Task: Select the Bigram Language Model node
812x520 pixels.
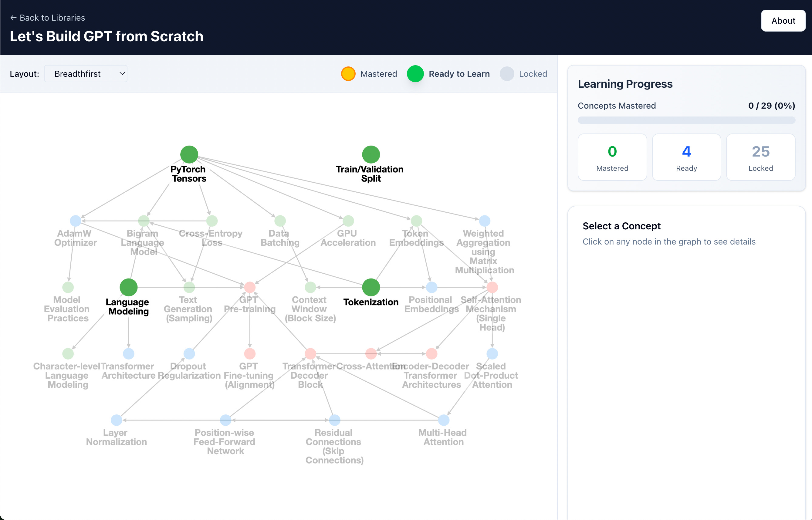Action: [x=144, y=221]
